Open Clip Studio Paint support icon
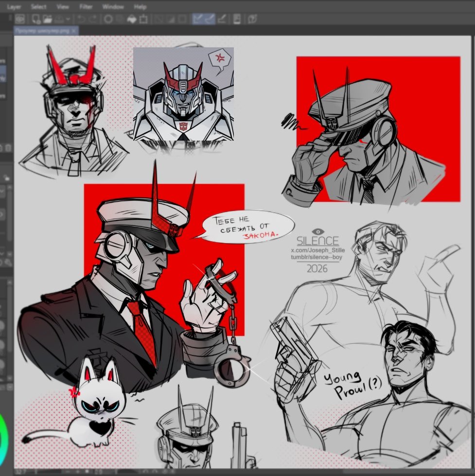Screen dimensions: 475x476 tap(252, 19)
